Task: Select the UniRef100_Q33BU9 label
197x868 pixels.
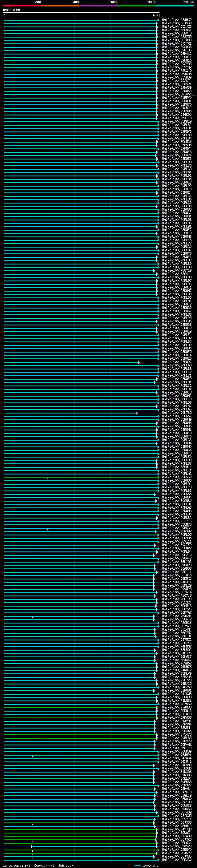Action: pyautogui.click(x=177, y=77)
